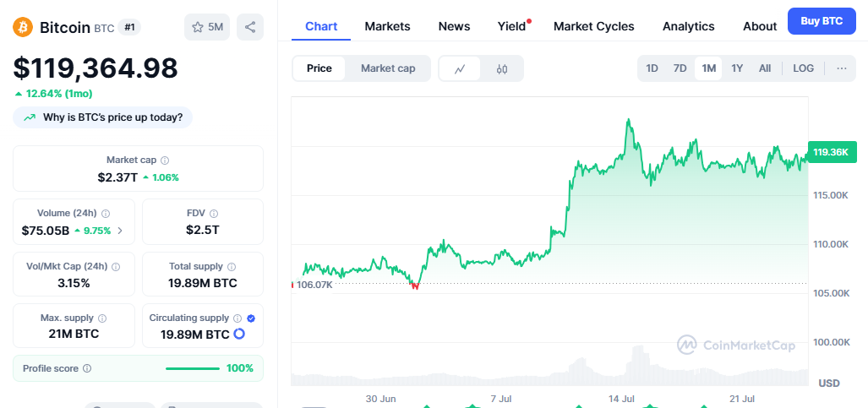Click the 106.07K starting price label
The image size is (868, 408).
pyautogui.click(x=314, y=285)
